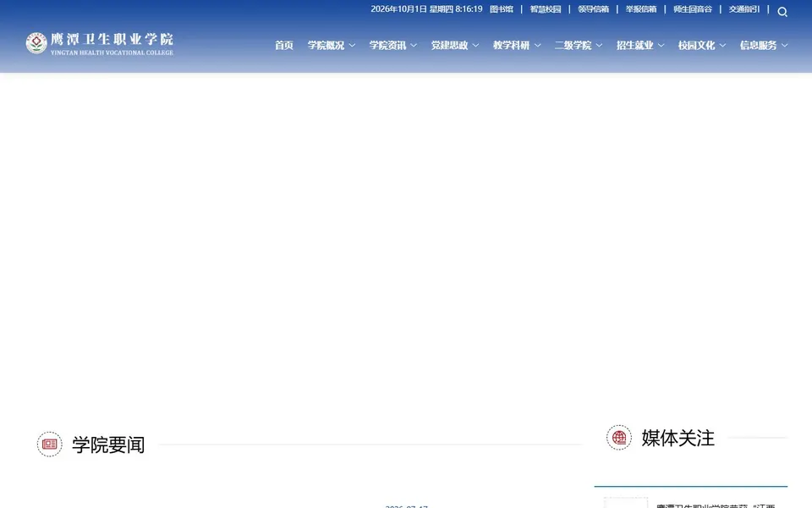
Task: Expand the chevron beside 教学科研
Action: point(538,45)
